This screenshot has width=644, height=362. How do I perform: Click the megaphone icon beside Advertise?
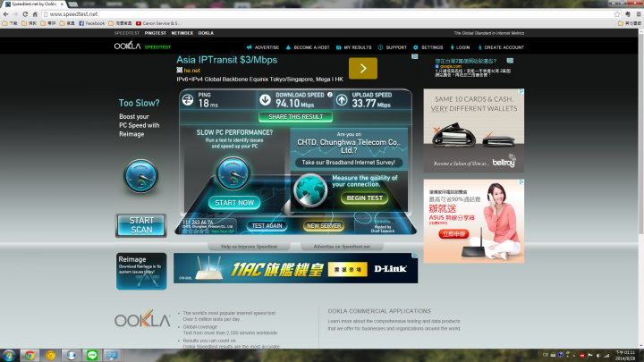coord(249,47)
